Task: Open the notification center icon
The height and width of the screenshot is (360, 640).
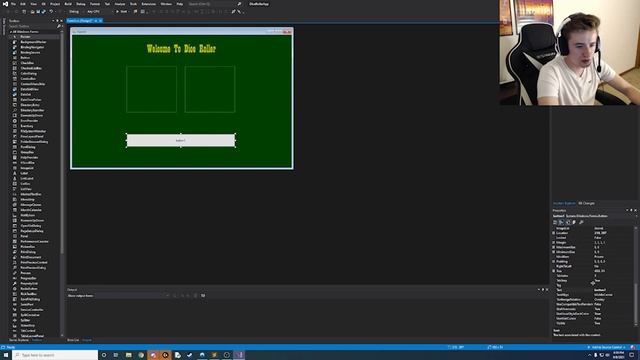Action: [x=632, y=355]
